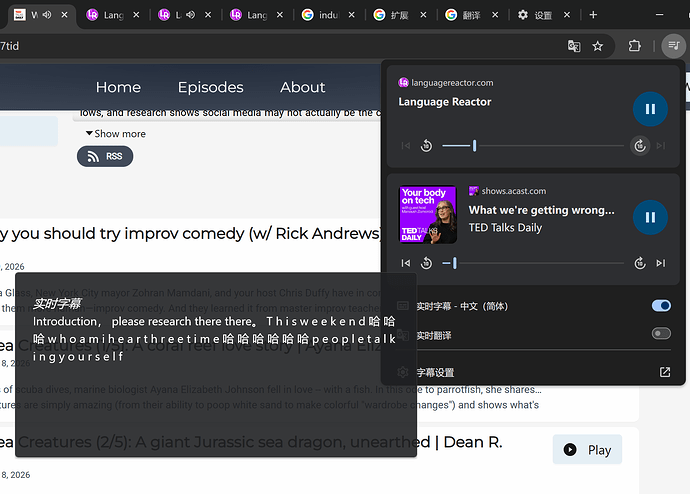Rewind 10 seconds in Language Reactor
The width and height of the screenshot is (690, 494).
426,146
